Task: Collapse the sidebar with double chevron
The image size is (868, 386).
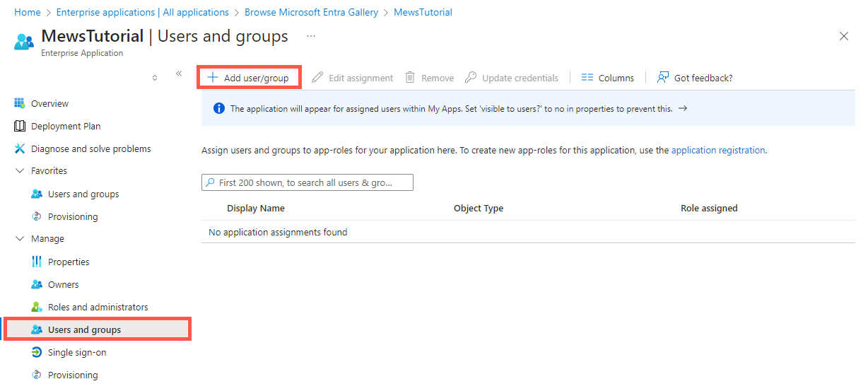Action: (179, 74)
